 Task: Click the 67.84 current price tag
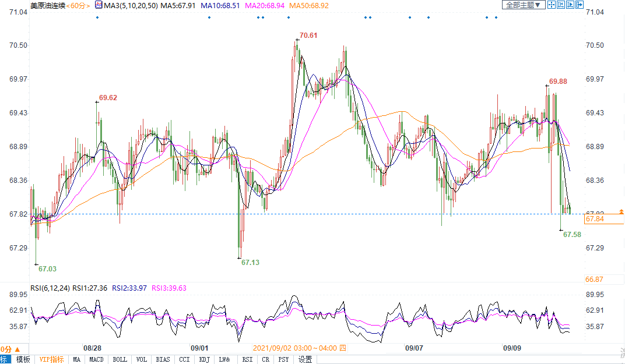(595, 219)
